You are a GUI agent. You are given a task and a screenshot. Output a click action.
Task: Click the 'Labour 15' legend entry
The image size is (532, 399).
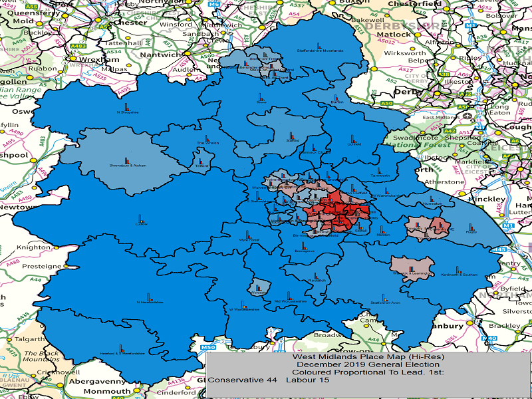click(307, 380)
